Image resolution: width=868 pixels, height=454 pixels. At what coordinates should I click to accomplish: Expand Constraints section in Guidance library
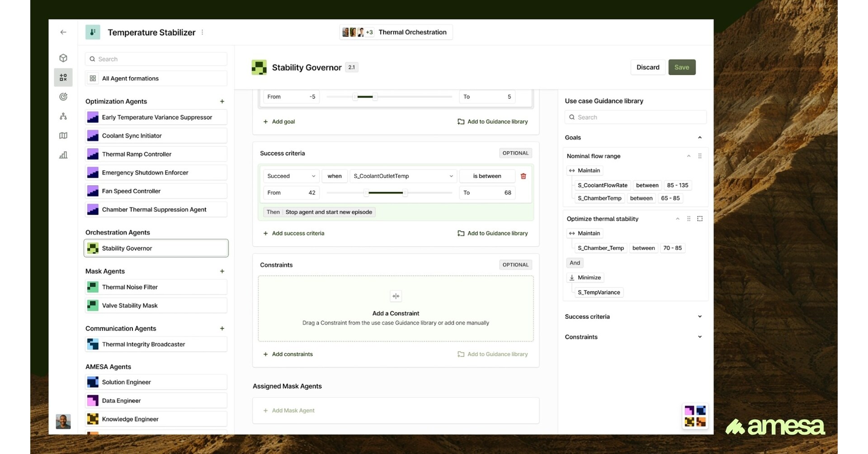pyautogui.click(x=699, y=337)
